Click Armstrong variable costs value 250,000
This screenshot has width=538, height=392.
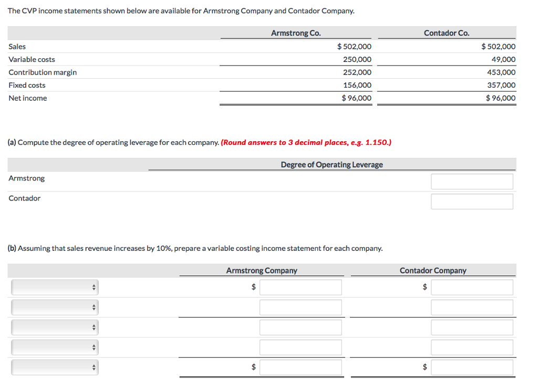tap(357, 60)
